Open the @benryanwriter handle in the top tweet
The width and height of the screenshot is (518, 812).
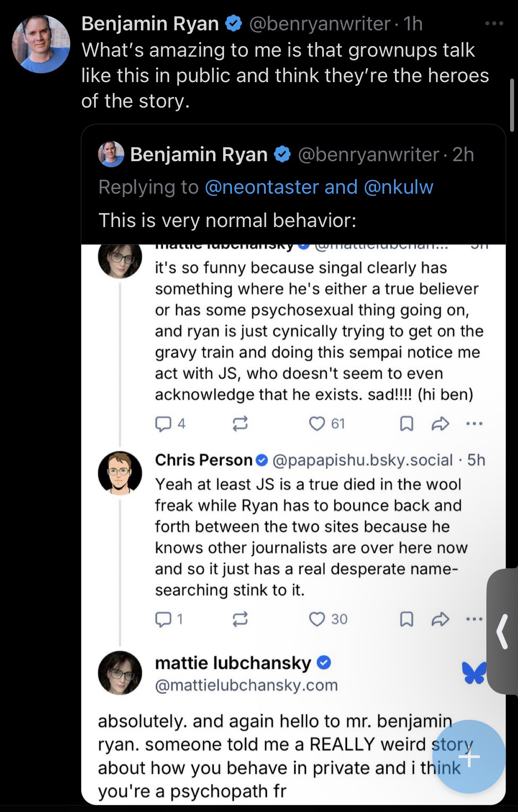click(319, 24)
